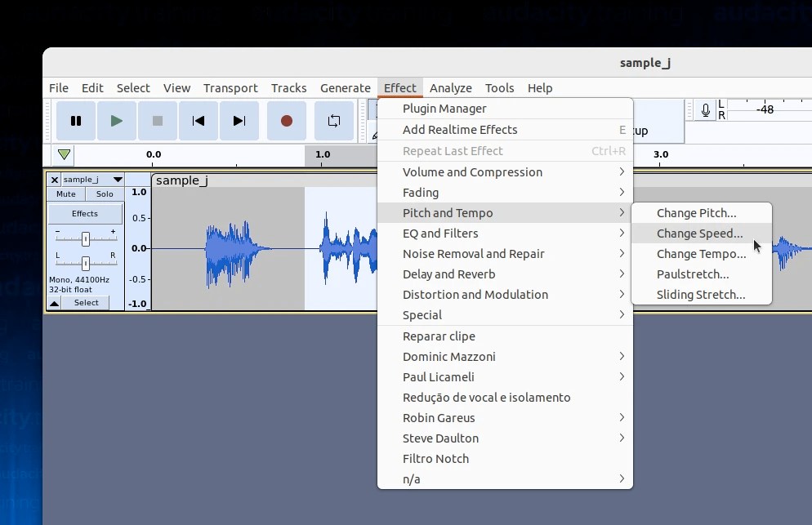Jump to track start with Skip Start
The width and height of the screenshot is (812, 525).
point(198,120)
